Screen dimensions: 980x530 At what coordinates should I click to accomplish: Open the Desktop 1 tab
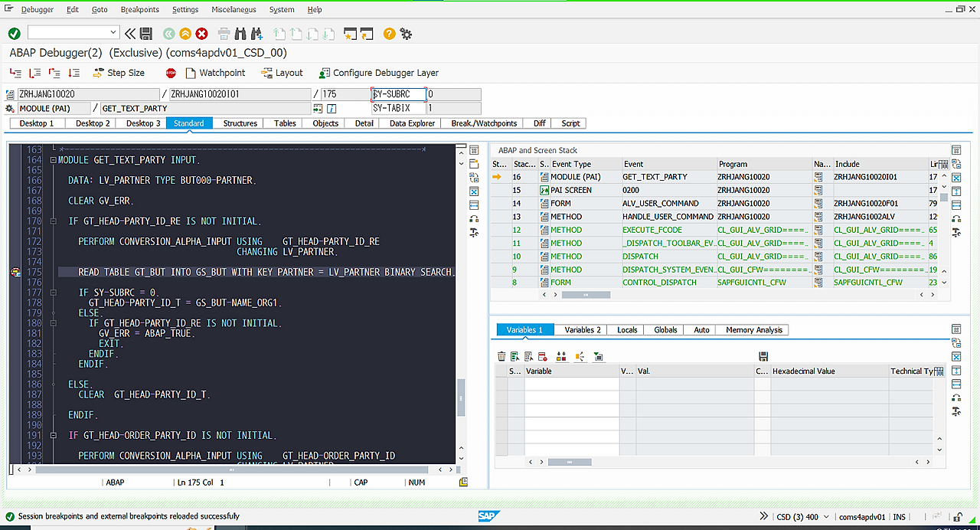click(x=37, y=123)
